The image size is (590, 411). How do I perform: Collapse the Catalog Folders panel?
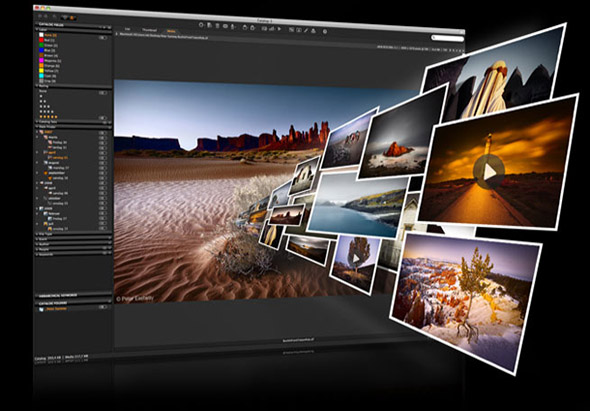click(36, 303)
